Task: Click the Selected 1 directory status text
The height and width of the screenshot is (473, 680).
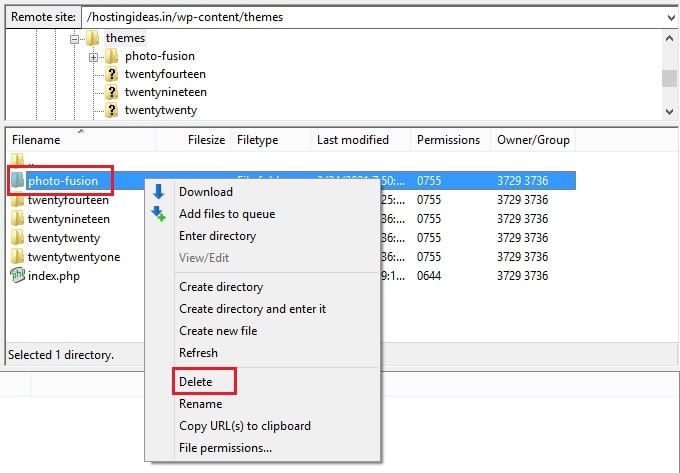Action: click(x=61, y=355)
